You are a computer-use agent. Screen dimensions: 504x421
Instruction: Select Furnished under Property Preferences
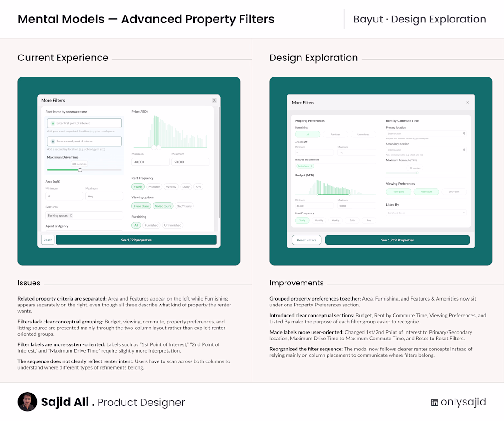tap(335, 134)
